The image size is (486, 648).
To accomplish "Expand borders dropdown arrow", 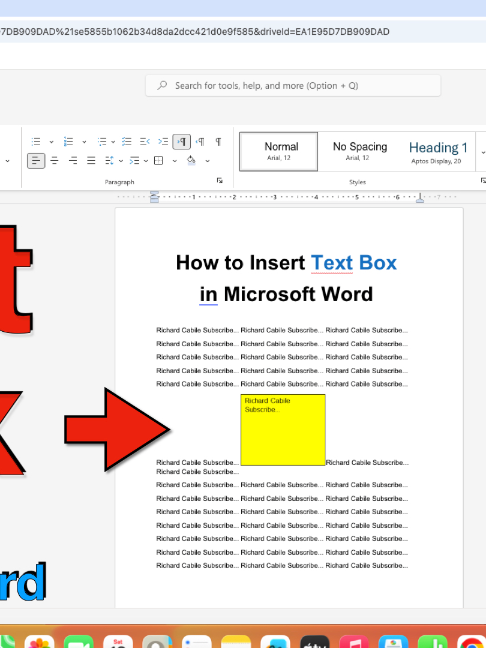I will point(175,161).
